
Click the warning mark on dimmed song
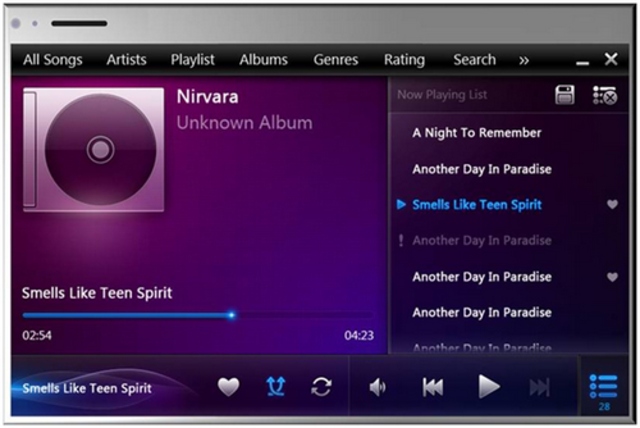[401, 241]
